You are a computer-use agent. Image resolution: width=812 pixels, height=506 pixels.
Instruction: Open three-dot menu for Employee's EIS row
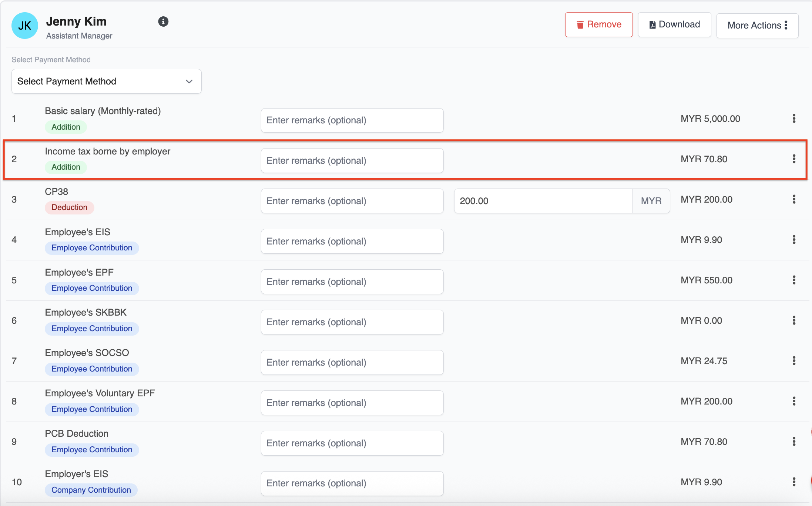click(794, 240)
